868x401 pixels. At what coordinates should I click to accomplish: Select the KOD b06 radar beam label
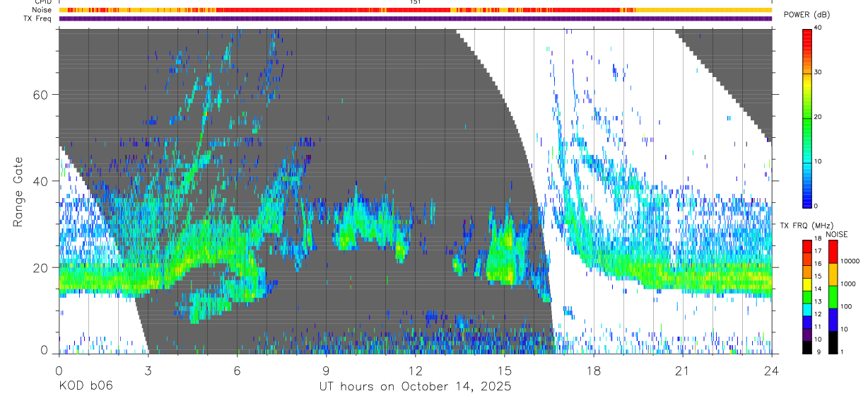(x=85, y=386)
